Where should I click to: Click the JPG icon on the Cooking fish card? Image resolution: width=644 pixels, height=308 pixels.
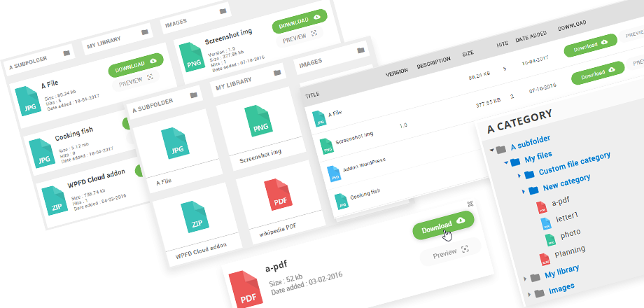[x=42, y=153]
